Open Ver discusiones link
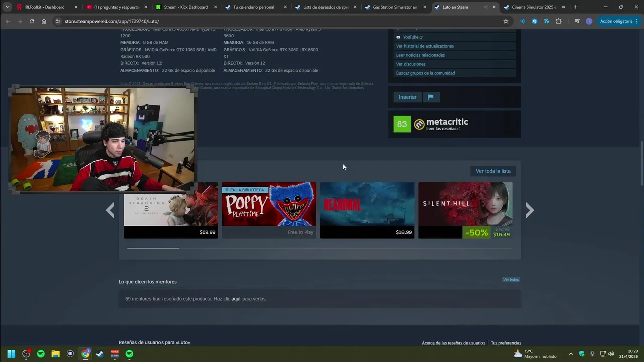This screenshot has height=362, width=644. coord(411,64)
